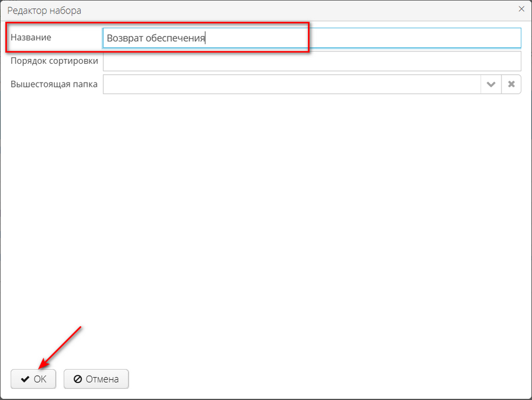Image resolution: width=532 pixels, height=400 pixels.
Task: Click the Порядок сортировки field label
Action: (x=54, y=61)
